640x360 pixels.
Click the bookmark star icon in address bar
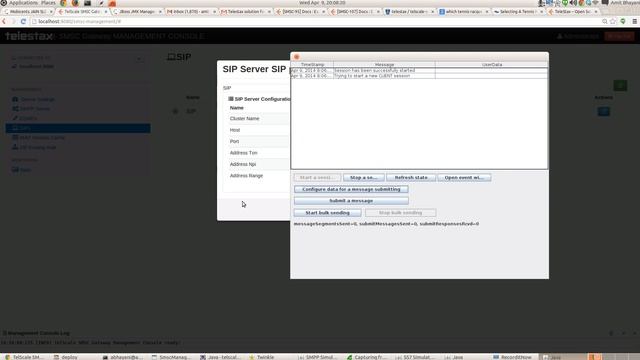[x=613, y=21]
